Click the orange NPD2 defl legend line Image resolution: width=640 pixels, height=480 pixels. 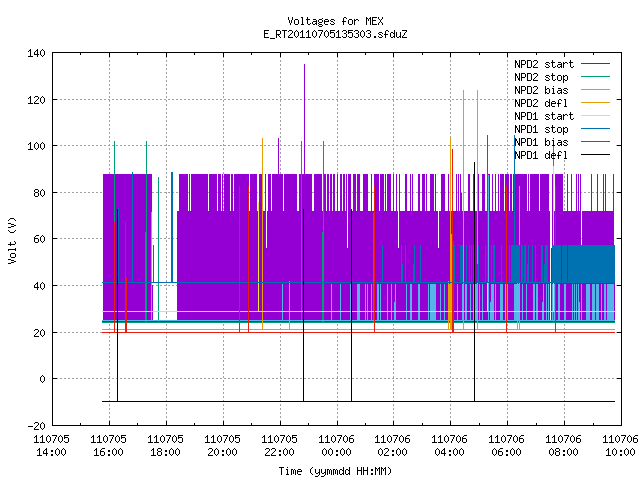(596, 103)
